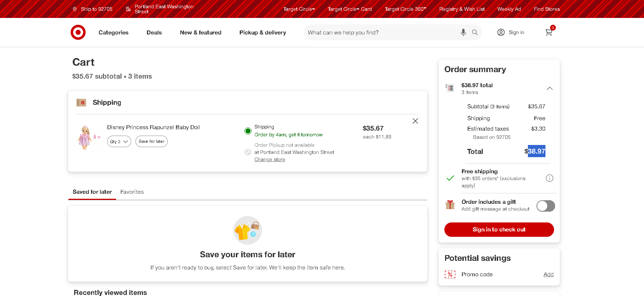Click the free shipping info icon

click(x=549, y=178)
